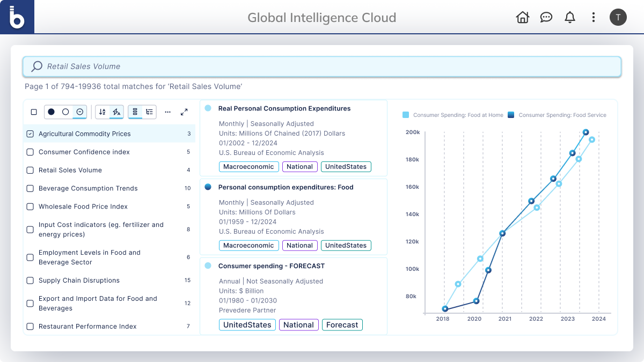The width and height of the screenshot is (644, 362).
Task: Click the A-Z alphabetical sort icon
Action: coord(103,112)
